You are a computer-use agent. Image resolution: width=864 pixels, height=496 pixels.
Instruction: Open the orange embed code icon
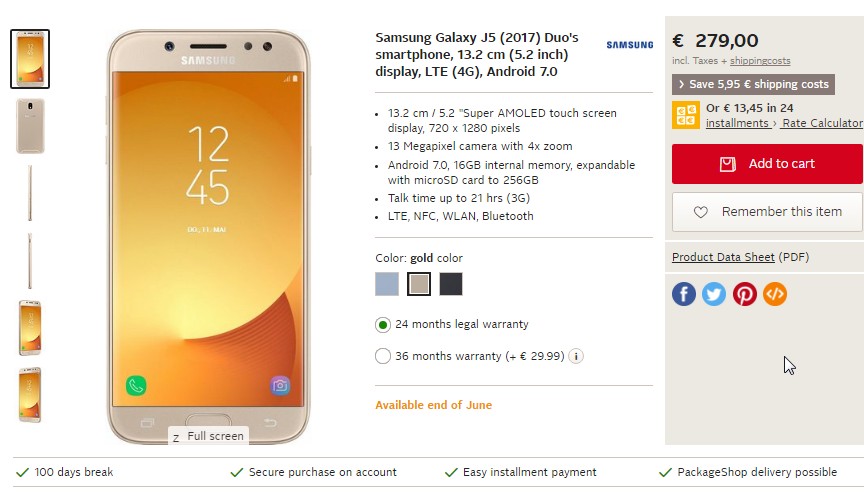tap(775, 294)
